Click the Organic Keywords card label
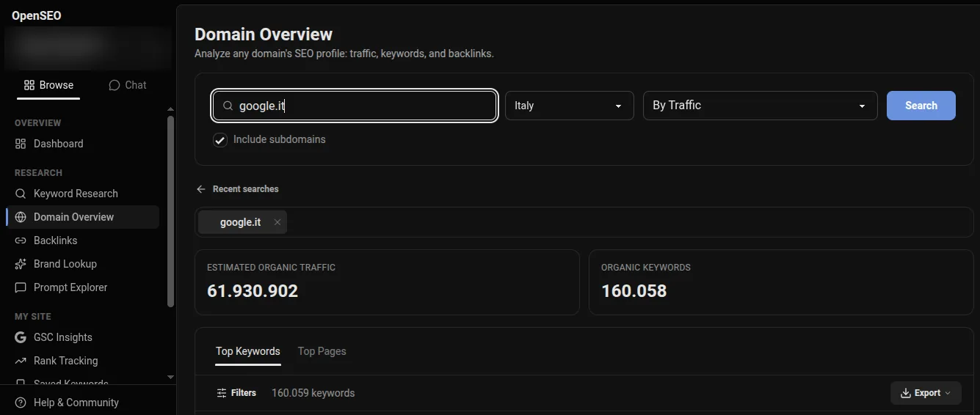The width and height of the screenshot is (980, 415). point(646,268)
